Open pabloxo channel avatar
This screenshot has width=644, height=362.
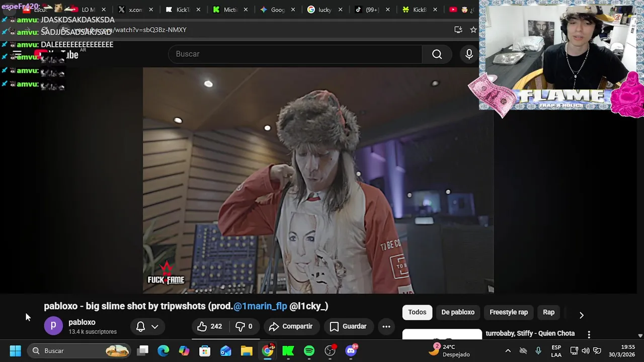[x=53, y=326]
